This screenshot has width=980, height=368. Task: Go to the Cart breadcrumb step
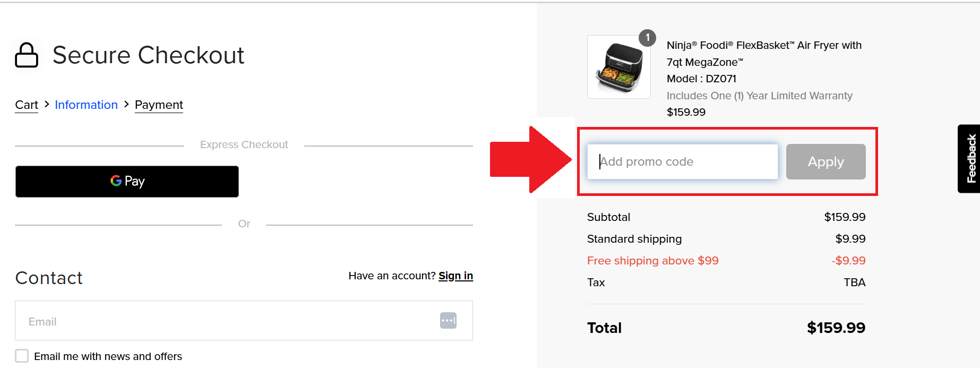coord(27,105)
